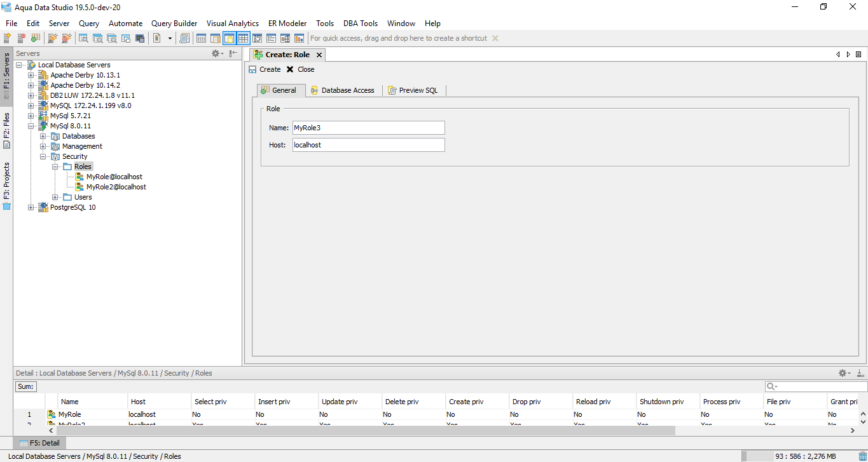The width and height of the screenshot is (868, 462).
Task: Dismiss the quick access shortcut hint X
Action: tap(495, 38)
